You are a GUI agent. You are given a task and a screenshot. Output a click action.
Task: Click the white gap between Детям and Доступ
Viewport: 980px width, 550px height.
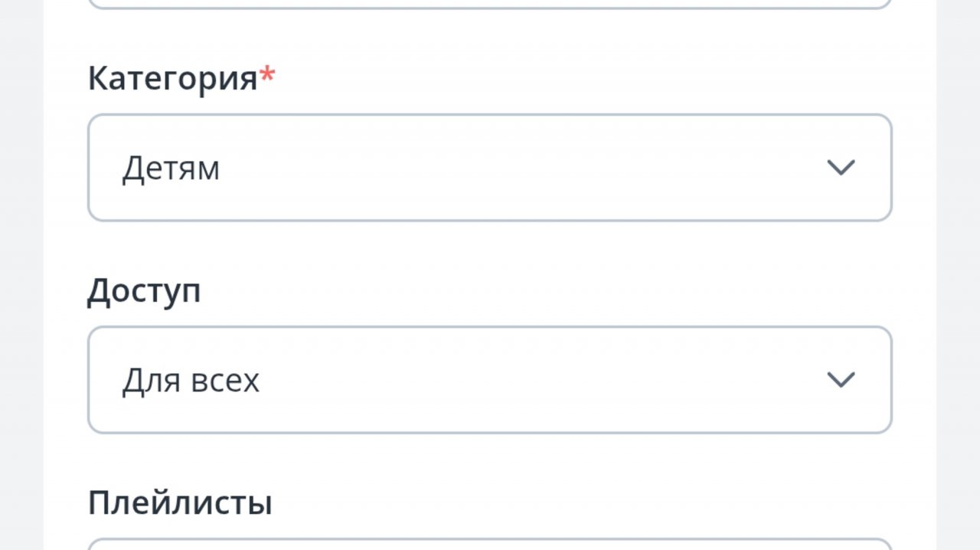pyautogui.click(x=490, y=247)
